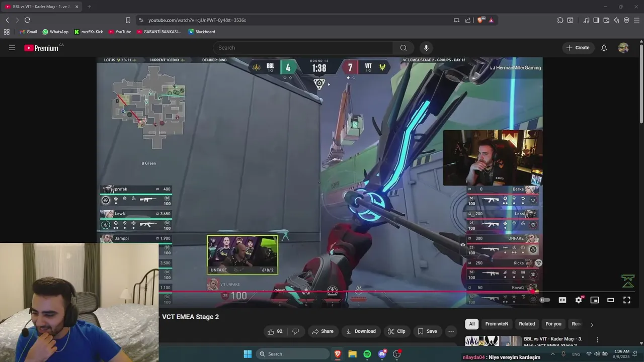This screenshot has width=644, height=362.
Task: Like the video with thumbs up
Action: 275,331
